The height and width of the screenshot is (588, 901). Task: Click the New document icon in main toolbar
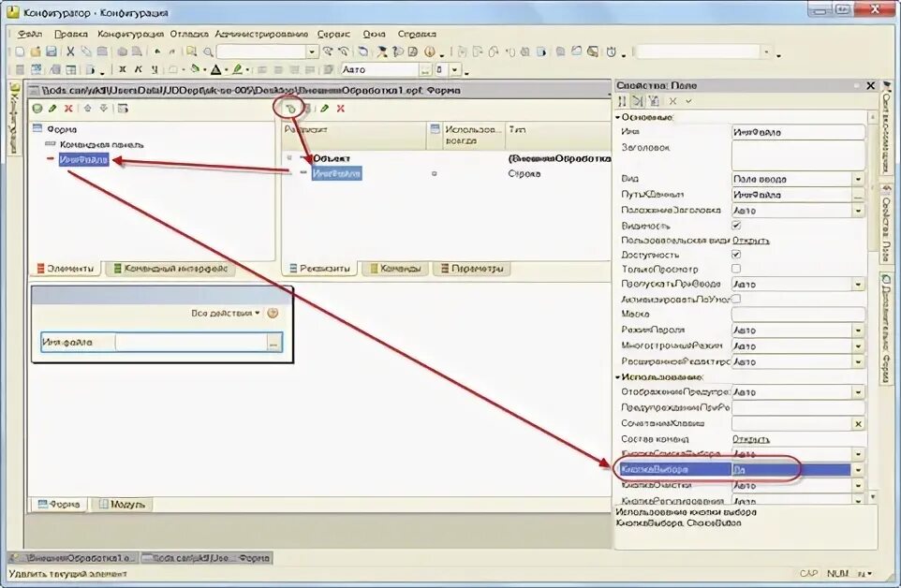[20, 51]
